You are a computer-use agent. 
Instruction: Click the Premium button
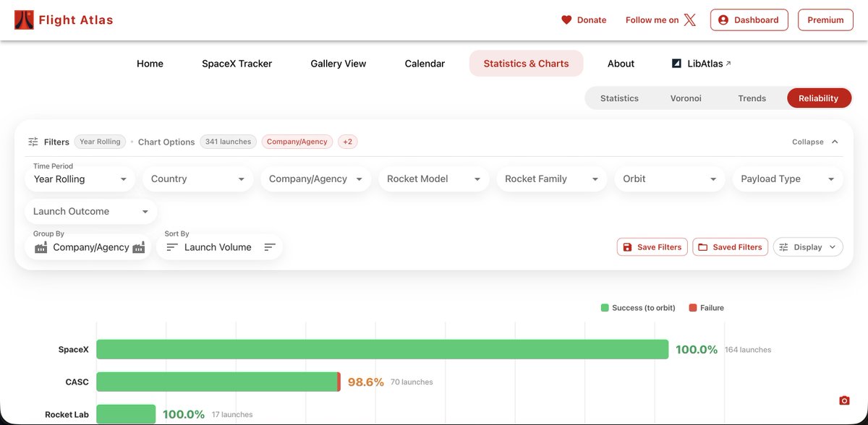825,20
